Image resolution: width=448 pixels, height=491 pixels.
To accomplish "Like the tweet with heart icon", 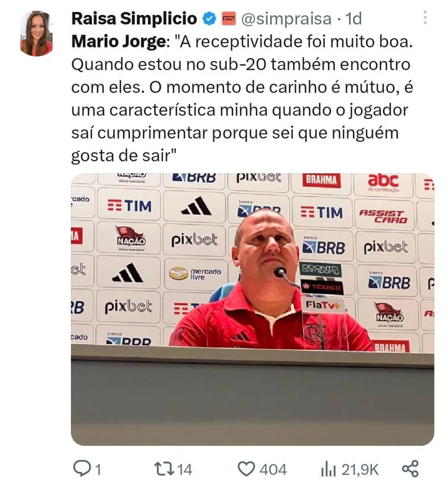I will (246, 469).
